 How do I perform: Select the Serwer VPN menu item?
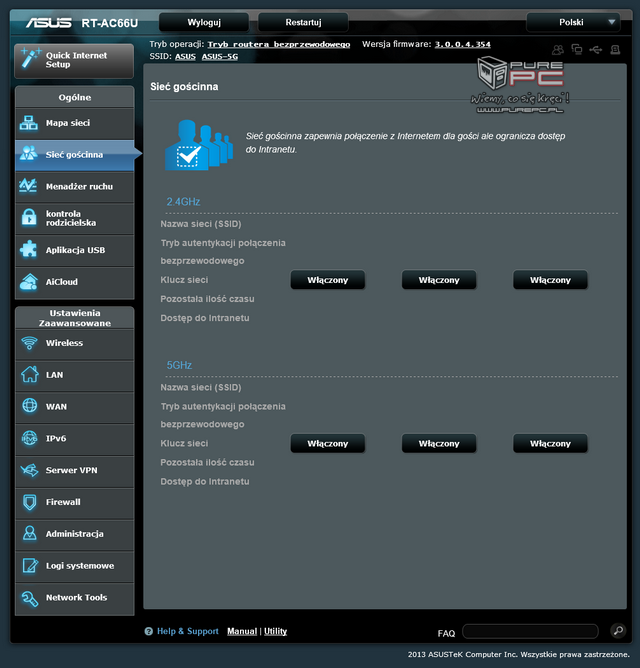click(75, 470)
